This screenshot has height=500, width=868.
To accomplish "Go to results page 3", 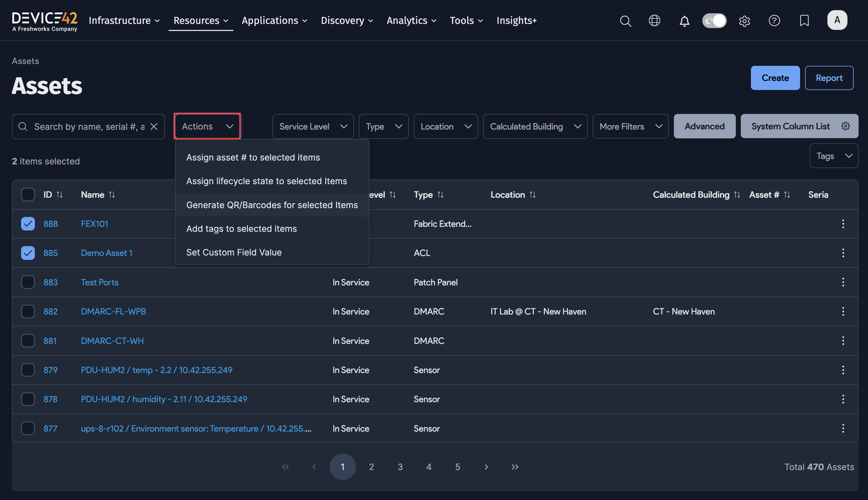I will [x=400, y=467].
